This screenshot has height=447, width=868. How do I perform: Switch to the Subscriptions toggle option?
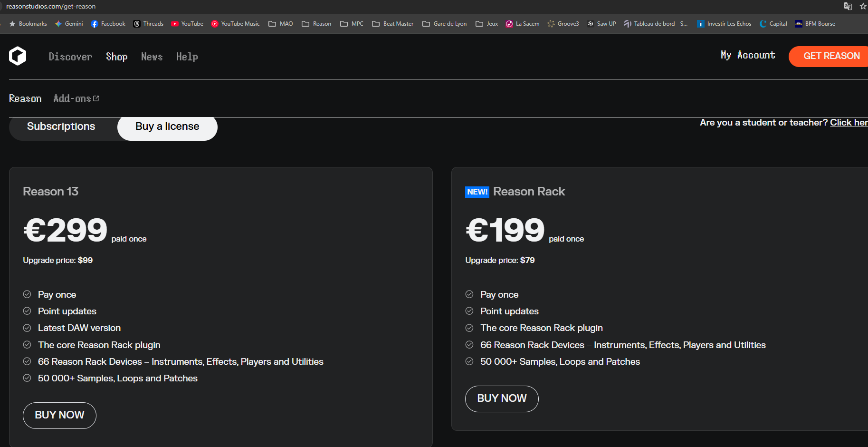point(61,126)
